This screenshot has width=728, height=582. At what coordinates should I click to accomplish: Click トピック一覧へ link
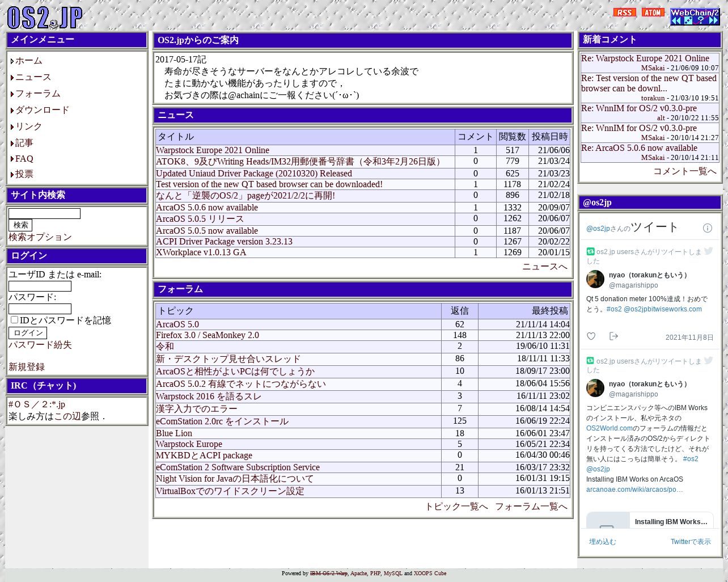point(456,507)
